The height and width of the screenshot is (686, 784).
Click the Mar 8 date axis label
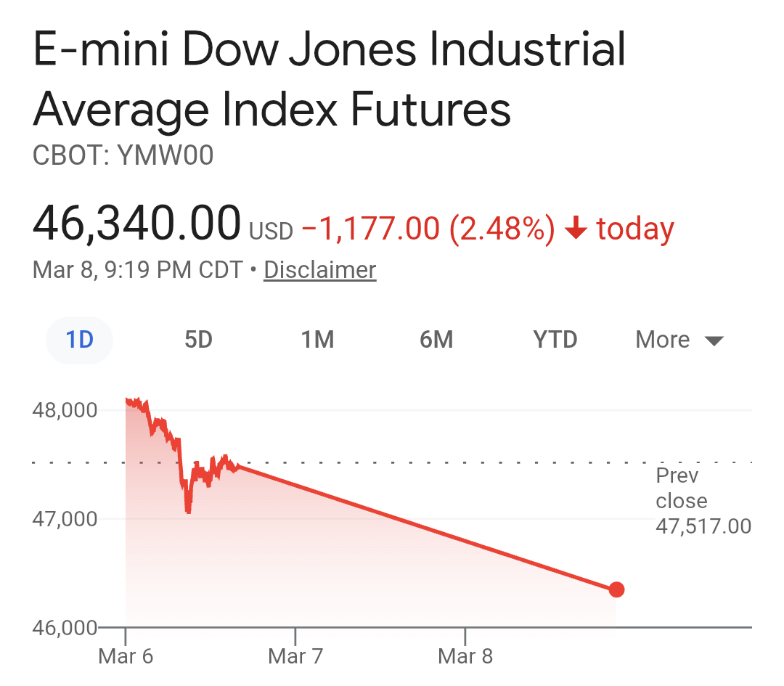[465, 657]
